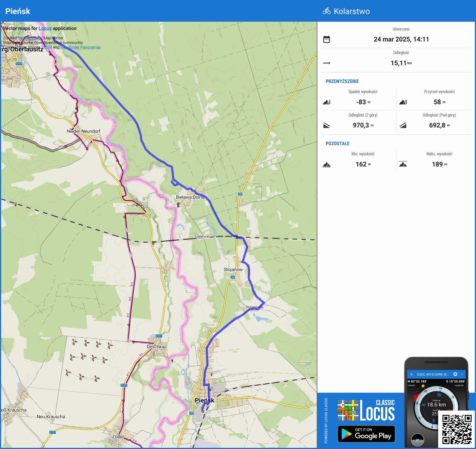Click the maximum altitude mountain icon
This screenshot has width=476, height=449.
click(403, 164)
